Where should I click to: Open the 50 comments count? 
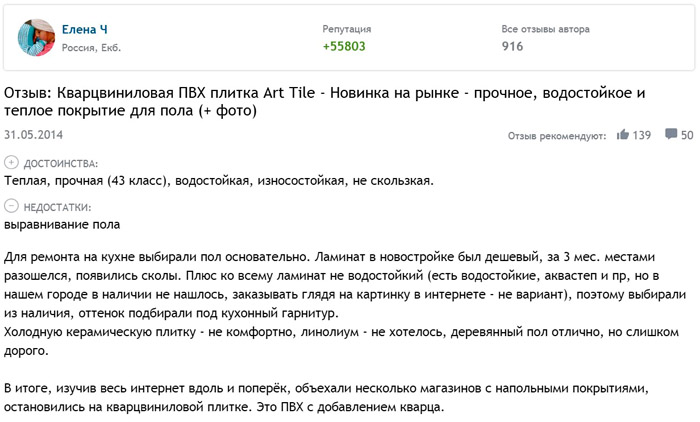(687, 134)
